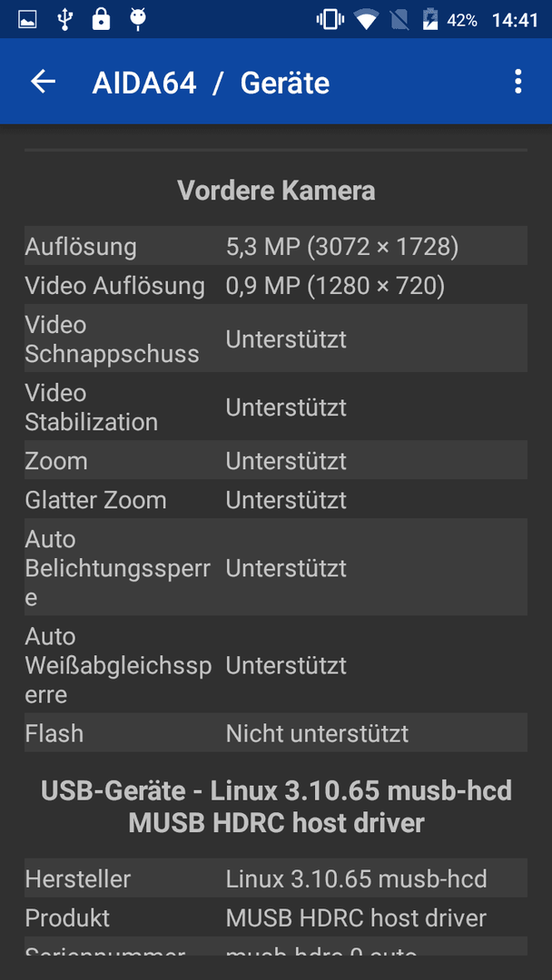The height and width of the screenshot is (980, 552).
Task: Select the Flash Nicht unterstützt row
Action: (x=276, y=733)
